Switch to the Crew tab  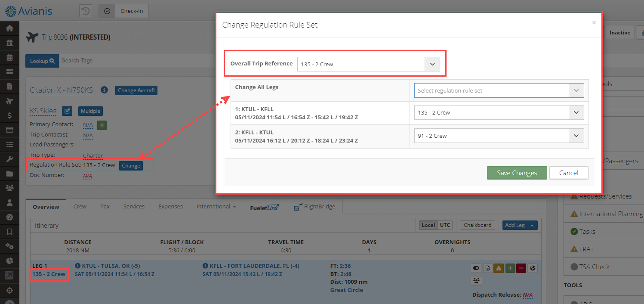click(x=80, y=207)
